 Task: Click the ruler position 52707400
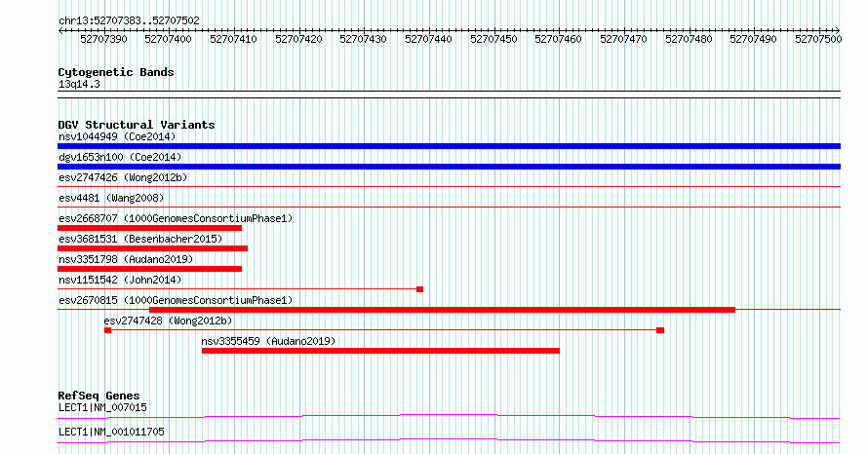[169, 39]
